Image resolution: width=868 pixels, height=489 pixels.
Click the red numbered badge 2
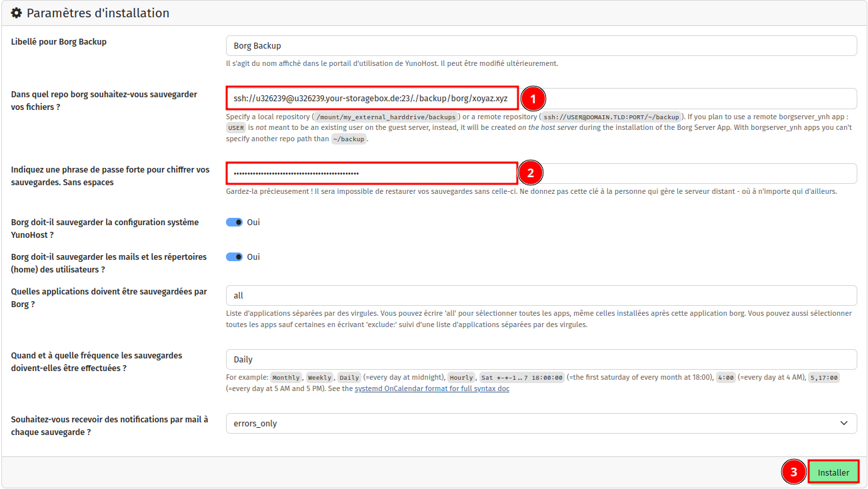click(531, 173)
